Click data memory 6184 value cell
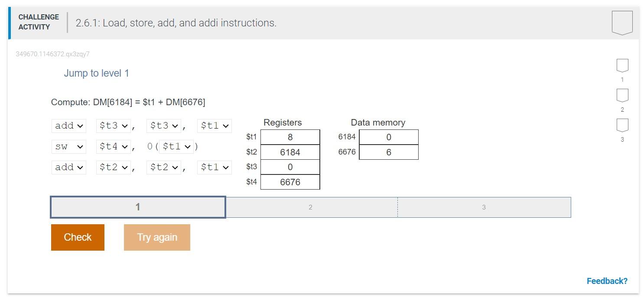The height and width of the screenshot is (300, 644). (389, 137)
